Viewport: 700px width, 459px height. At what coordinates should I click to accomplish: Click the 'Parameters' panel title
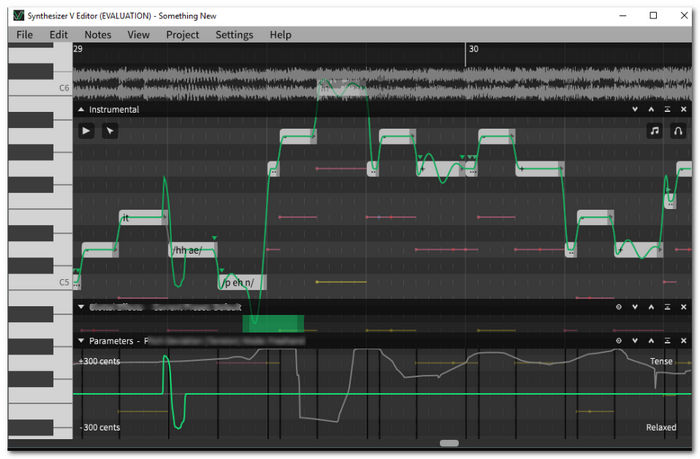click(x=111, y=341)
